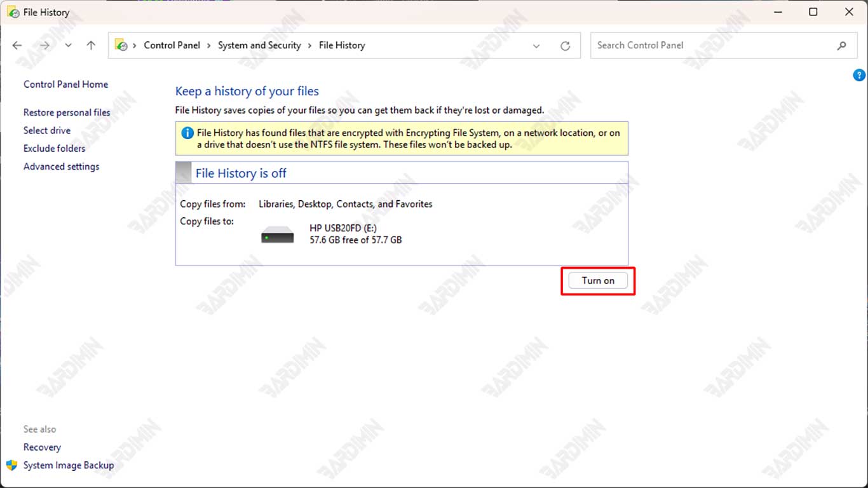This screenshot has height=488, width=868.
Task: Click breadcrumb chevron after System and Security
Action: [310, 46]
